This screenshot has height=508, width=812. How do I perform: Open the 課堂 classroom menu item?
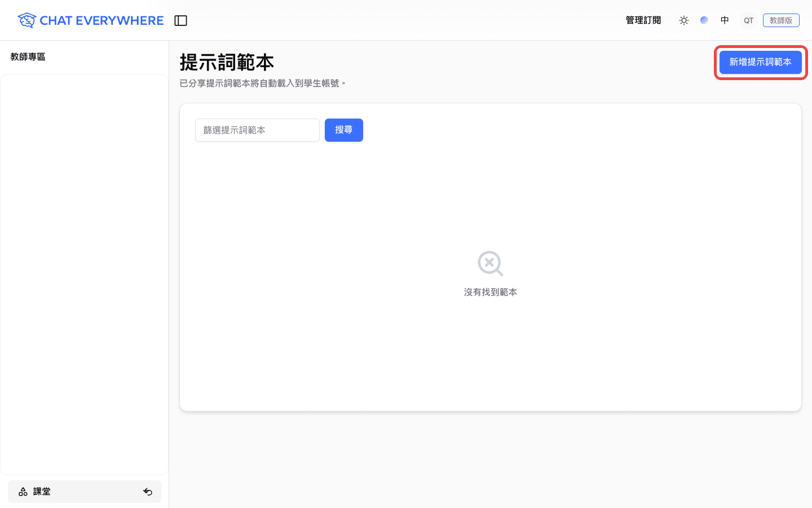pos(85,492)
